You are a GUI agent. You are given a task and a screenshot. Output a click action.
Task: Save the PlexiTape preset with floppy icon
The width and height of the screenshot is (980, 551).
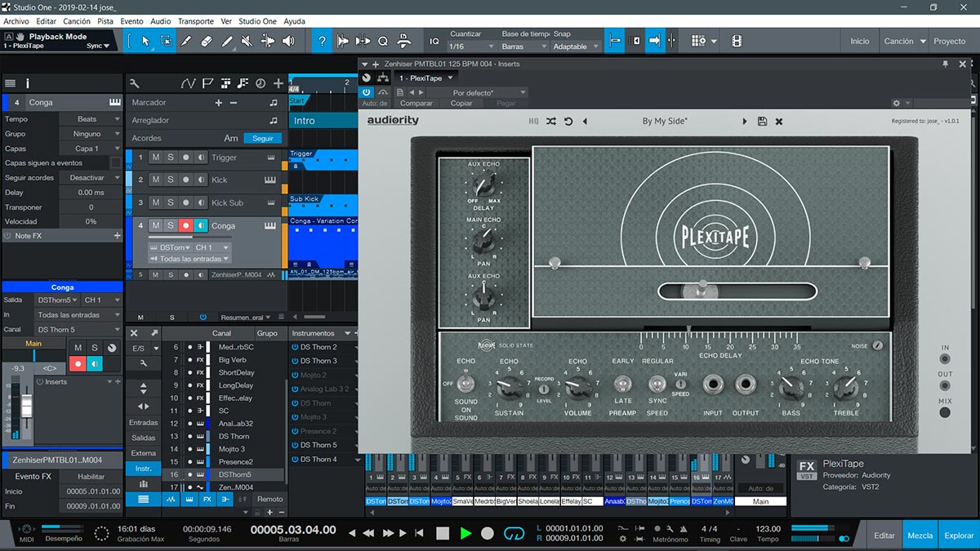point(762,122)
